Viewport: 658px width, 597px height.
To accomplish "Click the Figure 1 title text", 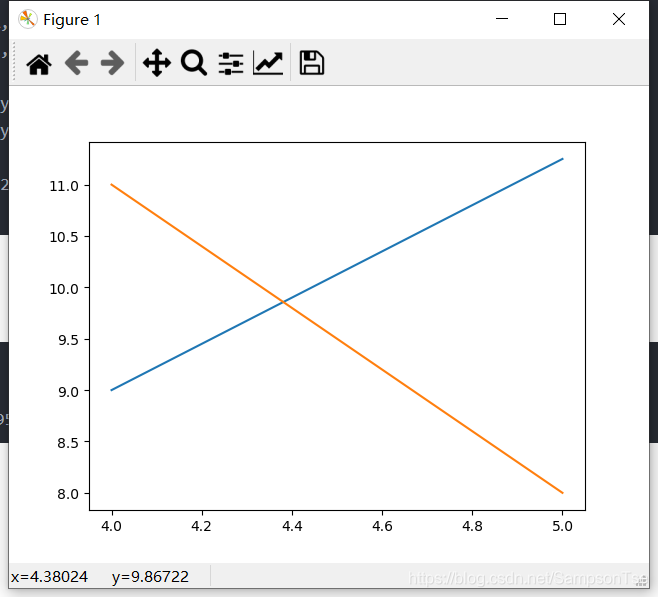I will coord(72,20).
